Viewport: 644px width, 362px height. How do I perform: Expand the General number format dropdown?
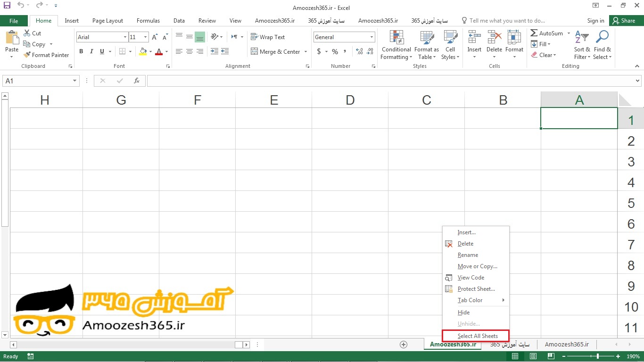coord(372,37)
